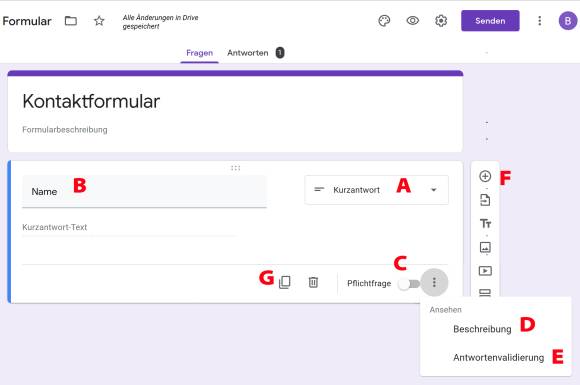The image size is (580, 385).
Task: Open question's three-dot options menu
Action: click(x=434, y=283)
